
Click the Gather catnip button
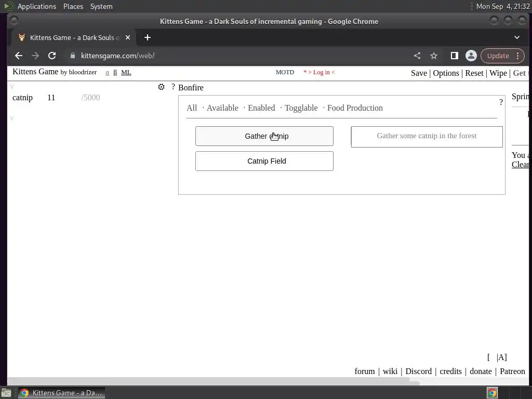[x=264, y=136]
